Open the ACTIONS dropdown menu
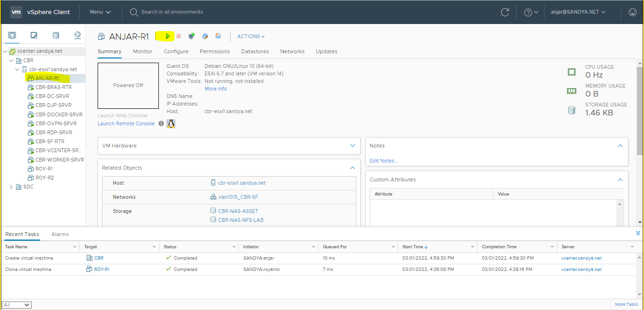 pos(251,36)
